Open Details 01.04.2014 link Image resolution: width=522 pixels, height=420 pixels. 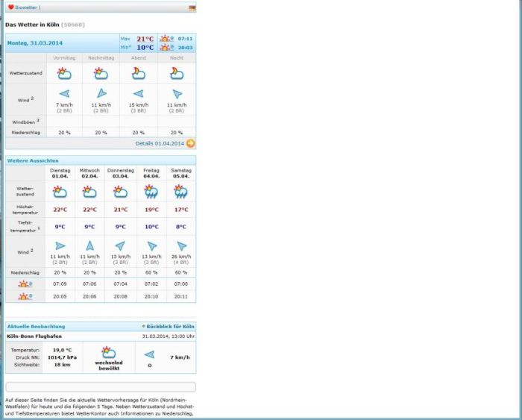(160, 143)
